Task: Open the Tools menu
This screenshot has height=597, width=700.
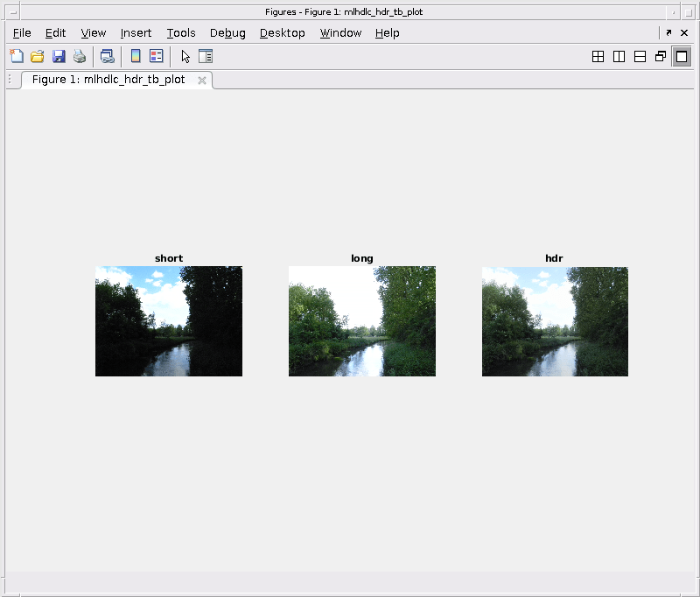Action: (181, 33)
